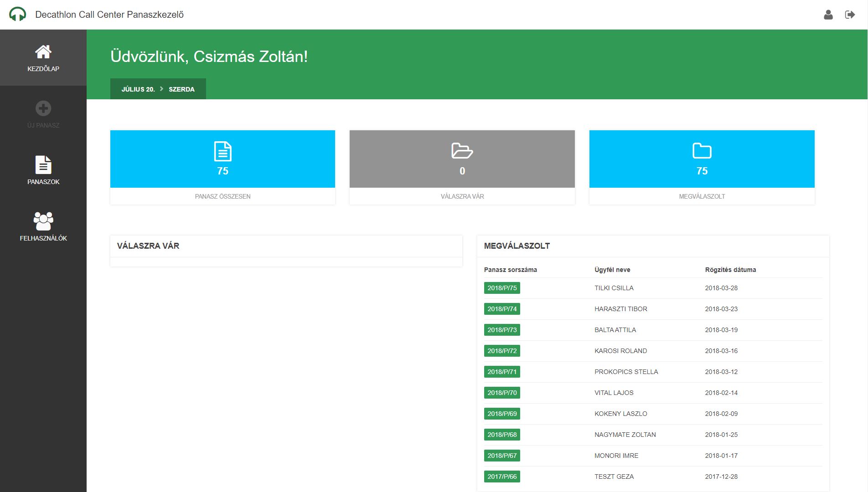The image size is (868, 492).
Task: Open complaint 2018/P/75
Action: click(502, 288)
